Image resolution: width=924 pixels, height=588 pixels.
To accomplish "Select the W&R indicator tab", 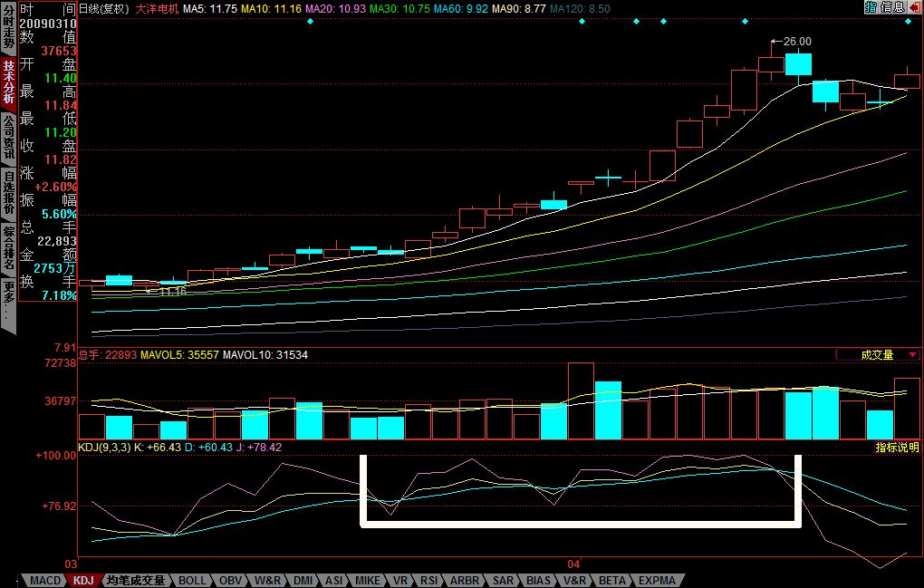I will click(x=267, y=581).
